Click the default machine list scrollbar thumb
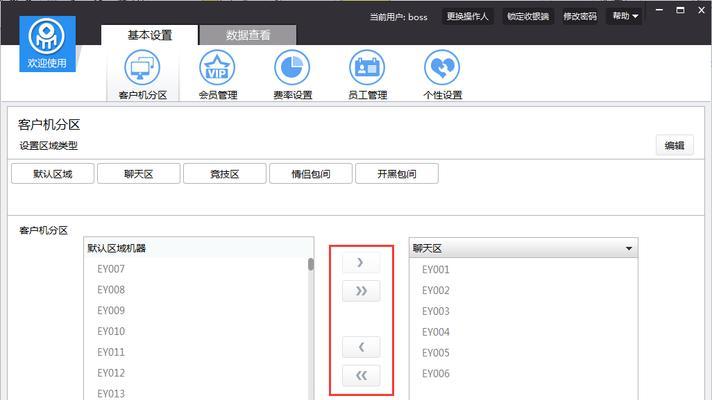Screen dimensions: 712x400 [311, 264]
